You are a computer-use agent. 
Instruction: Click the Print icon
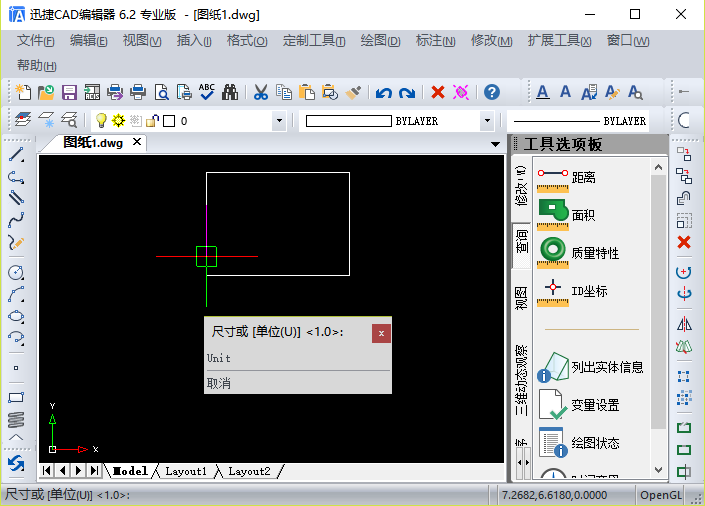[138, 92]
